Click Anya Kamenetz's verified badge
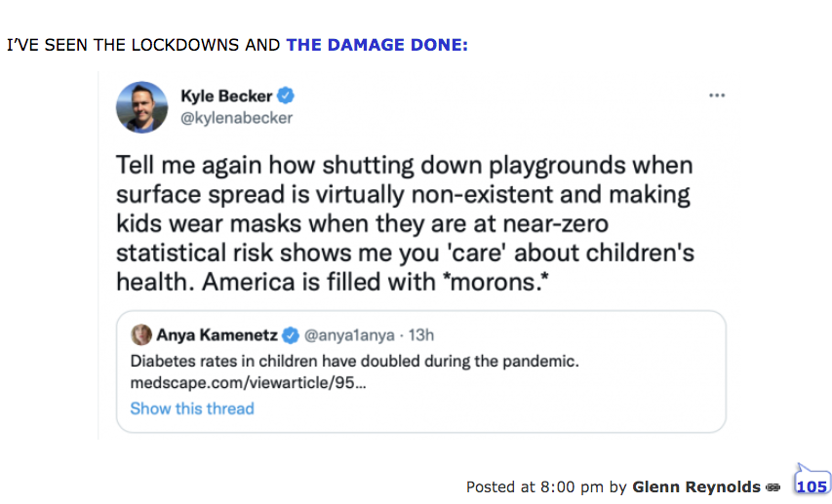Viewport: 832px width, 504px height. 291,335
